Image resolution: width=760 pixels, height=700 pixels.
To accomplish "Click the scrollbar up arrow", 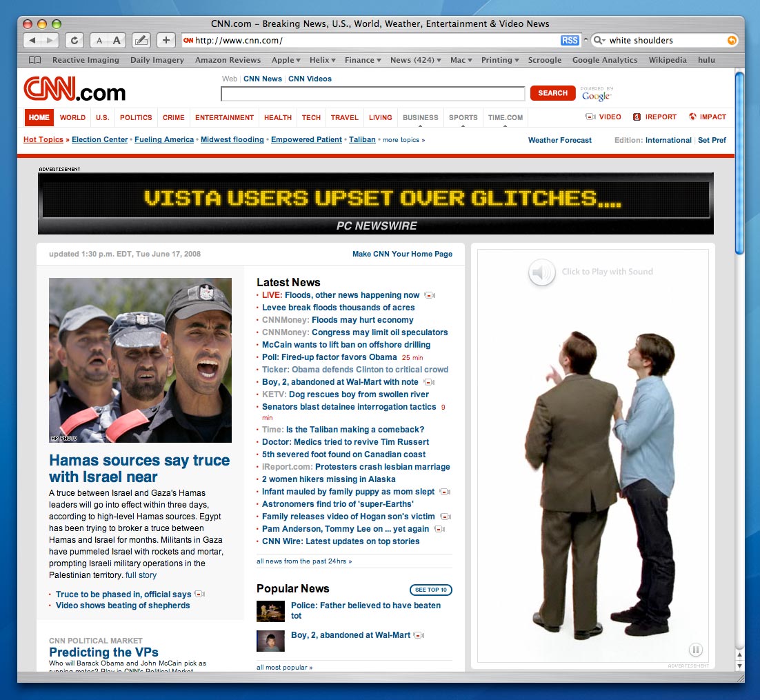I will (x=739, y=655).
